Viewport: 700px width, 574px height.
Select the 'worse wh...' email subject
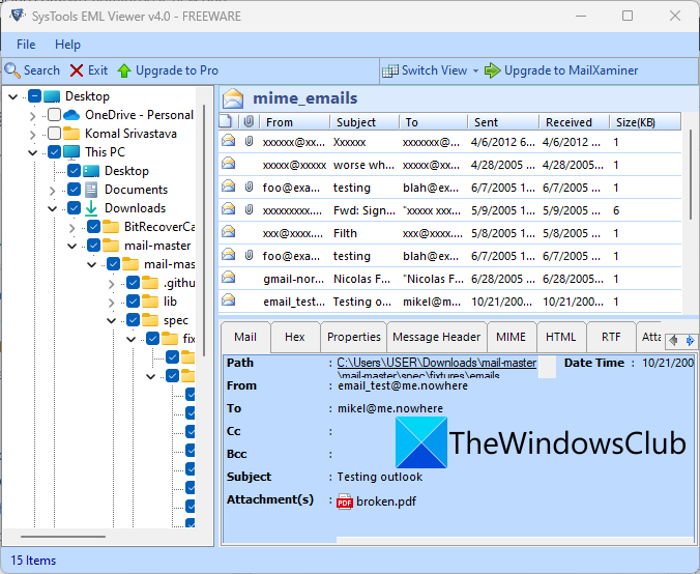click(364, 165)
